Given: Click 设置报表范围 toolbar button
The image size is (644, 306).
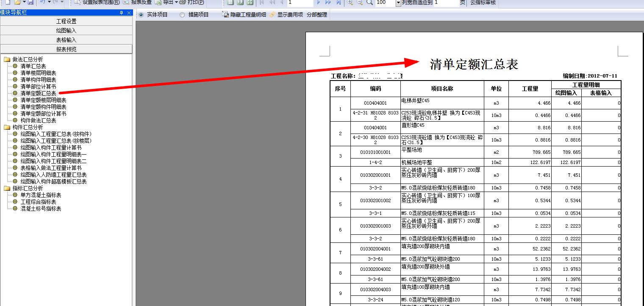Looking at the screenshot, I should [96, 2].
